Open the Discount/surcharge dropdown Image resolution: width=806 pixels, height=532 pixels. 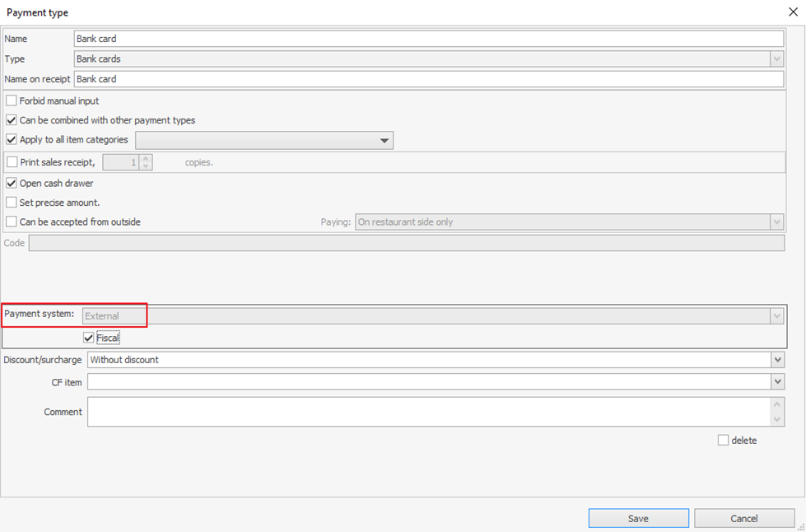pyautogui.click(x=777, y=360)
